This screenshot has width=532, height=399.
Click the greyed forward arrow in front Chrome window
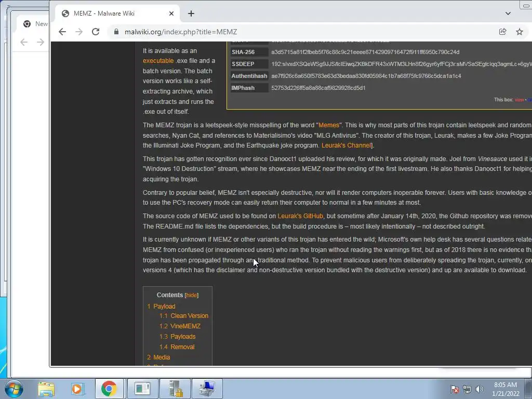[79, 32]
